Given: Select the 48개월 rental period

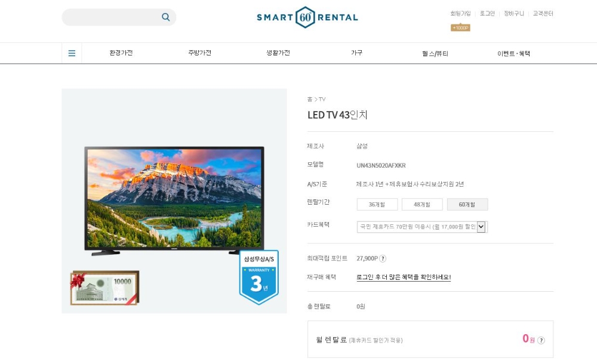Looking at the screenshot, I should [422, 205].
